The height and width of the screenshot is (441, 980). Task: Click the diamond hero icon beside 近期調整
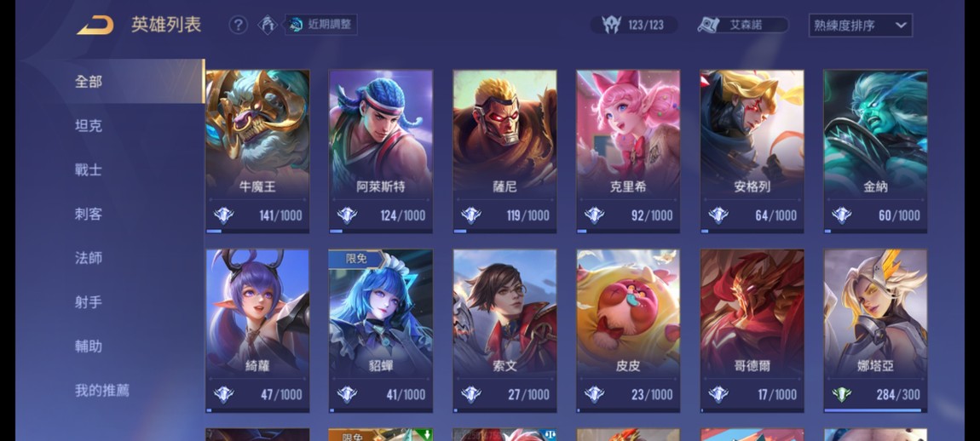coord(268,25)
